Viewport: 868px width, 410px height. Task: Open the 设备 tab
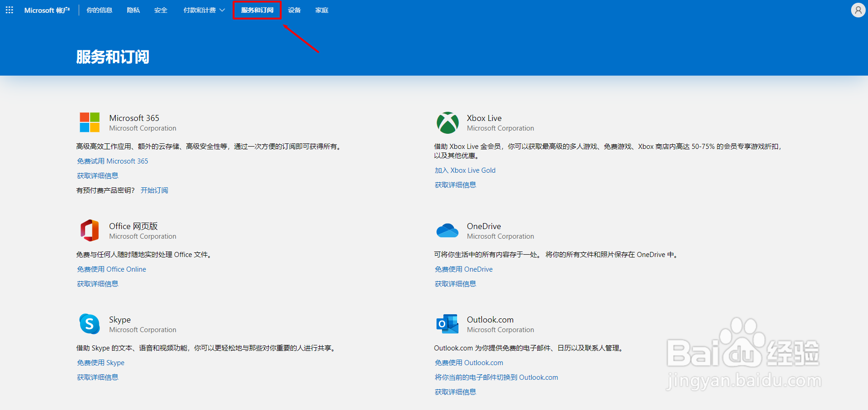294,10
